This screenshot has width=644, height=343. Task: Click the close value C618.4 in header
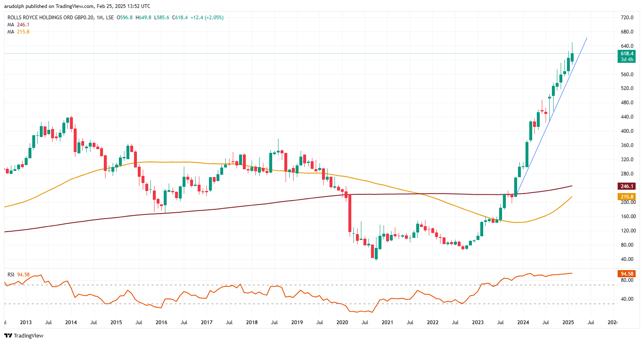pos(180,18)
